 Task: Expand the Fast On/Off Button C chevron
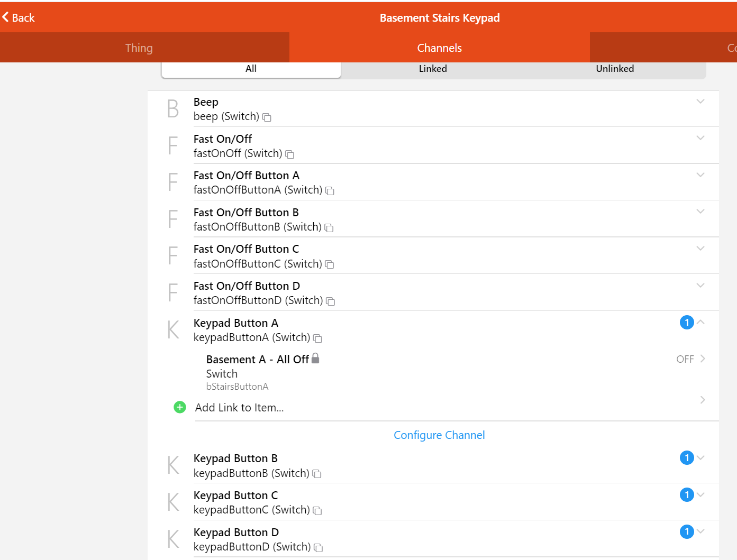click(x=700, y=248)
